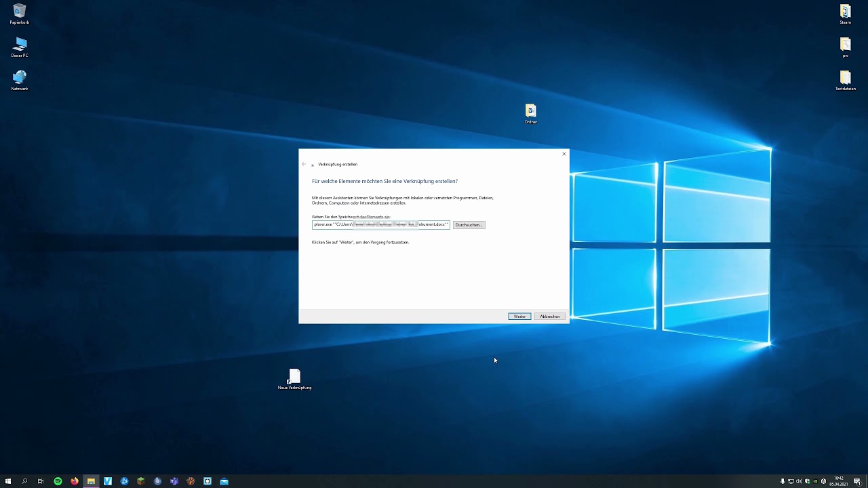
Task: Cancel the wizard with Abbrechen
Action: [x=550, y=317]
